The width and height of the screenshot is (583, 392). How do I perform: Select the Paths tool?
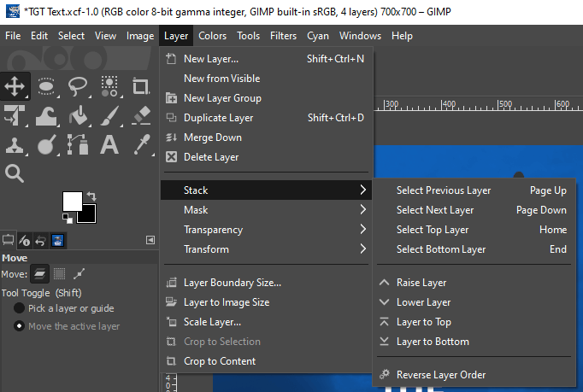[x=78, y=144]
